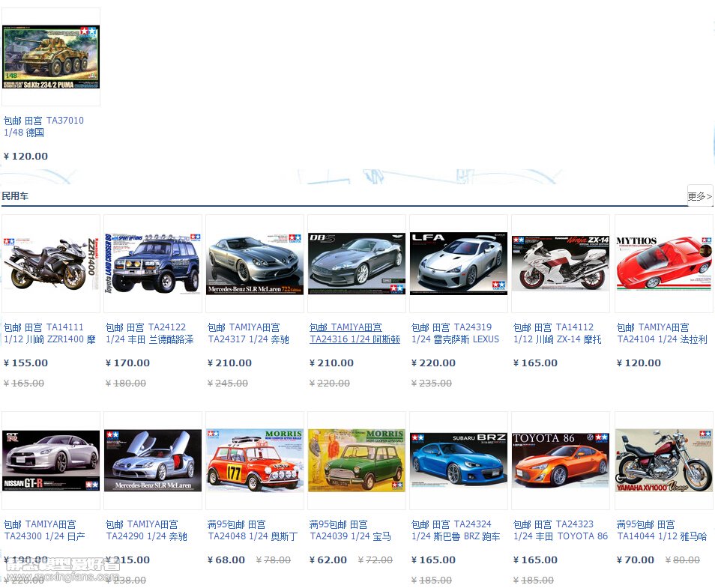Click the ¥215.00 price under TA24290
The width and height of the screenshot is (715, 588).
[127, 560]
